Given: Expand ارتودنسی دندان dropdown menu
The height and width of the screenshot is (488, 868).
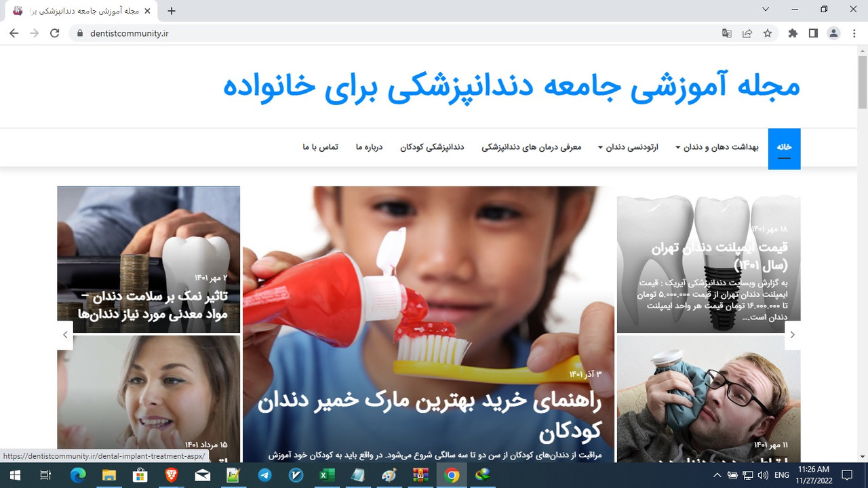Looking at the screenshot, I should click(x=629, y=147).
